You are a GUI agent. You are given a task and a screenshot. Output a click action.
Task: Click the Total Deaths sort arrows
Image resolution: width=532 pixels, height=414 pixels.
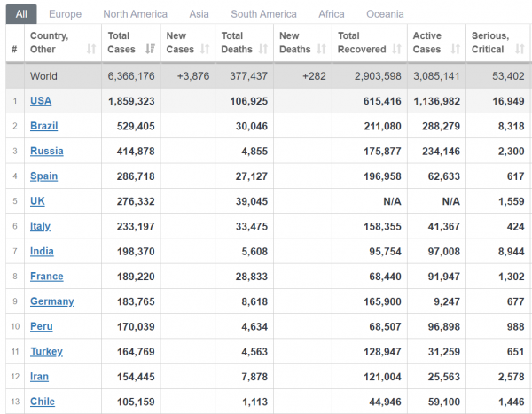(x=263, y=50)
